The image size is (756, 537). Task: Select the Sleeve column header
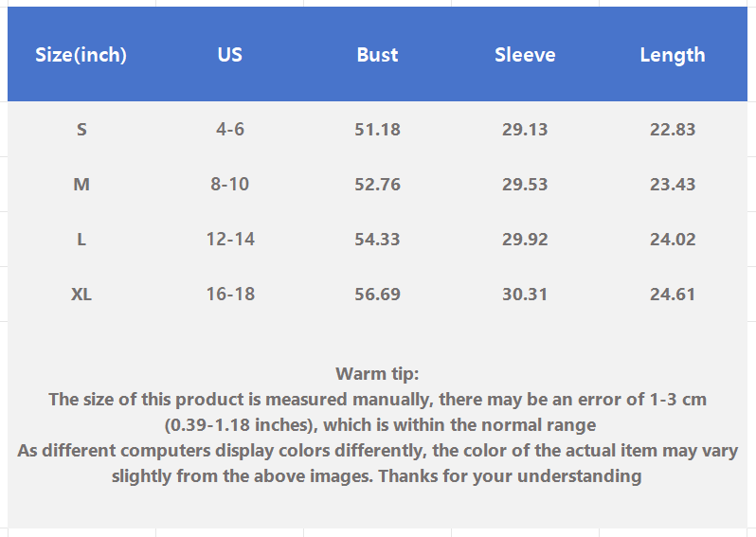click(525, 55)
